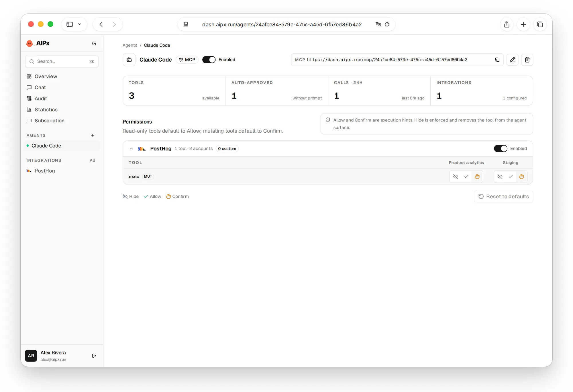This screenshot has height=392, width=573.
Task: Go back in browser history
Action: [x=101, y=24]
